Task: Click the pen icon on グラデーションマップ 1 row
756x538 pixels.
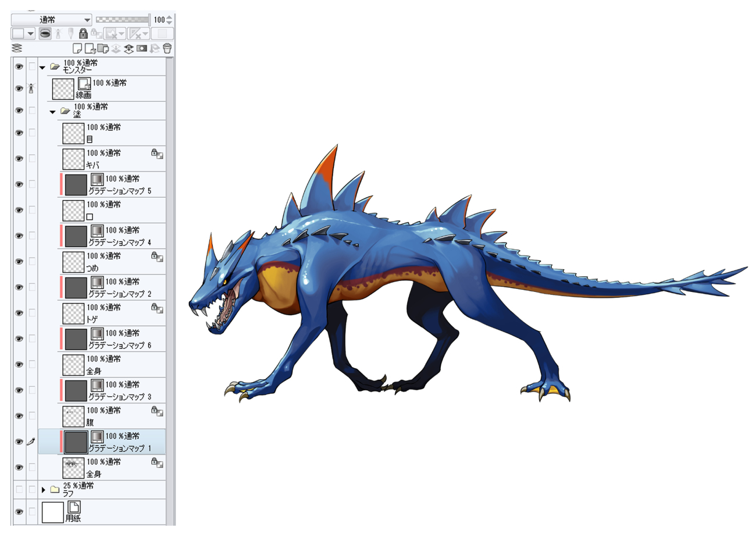Action: click(x=32, y=441)
